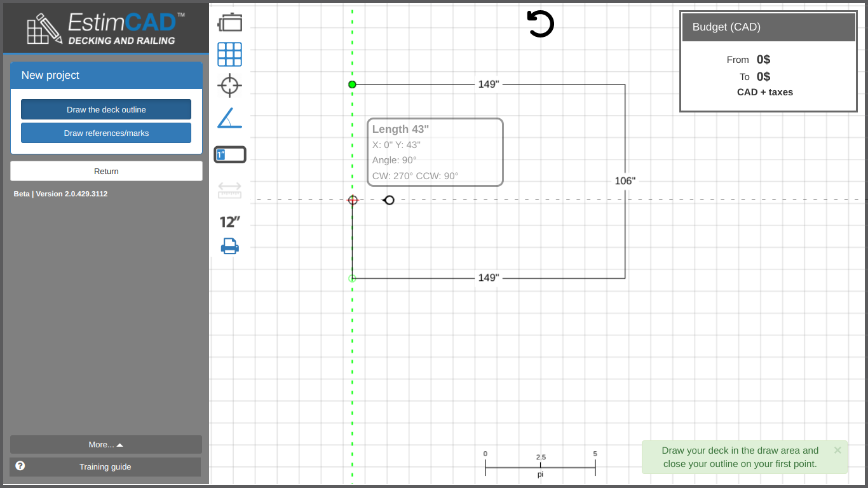The image size is (868, 488).
Task: Click the ruler measurement icon
Action: [230, 189]
